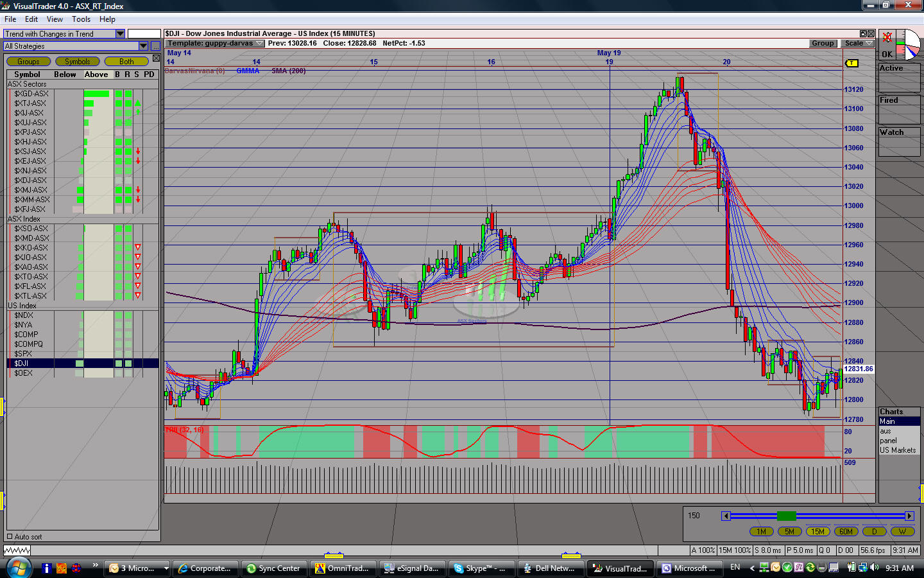
Task: Click red triangle marker on $XTL-ASX row
Action: coord(137,295)
